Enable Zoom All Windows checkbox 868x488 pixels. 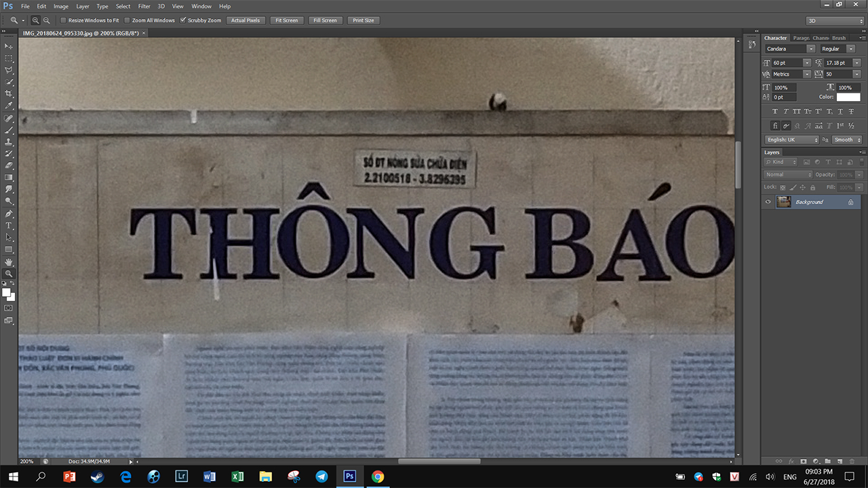[127, 20]
